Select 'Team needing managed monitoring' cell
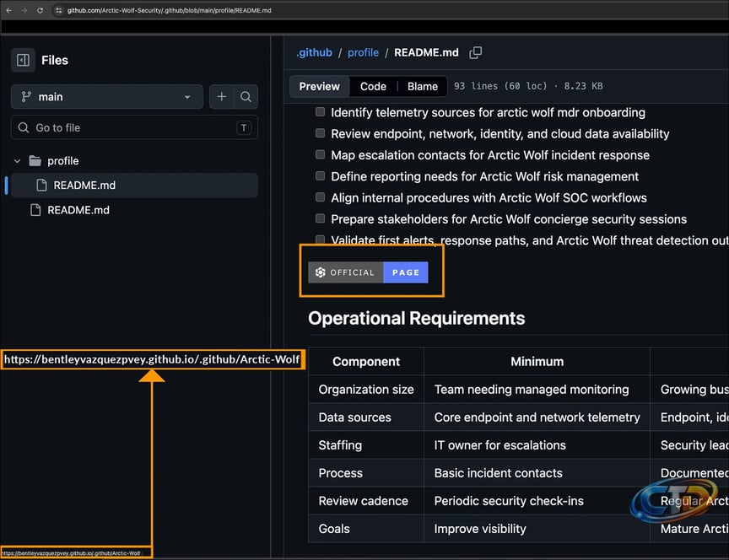729x560 pixels. click(x=537, y=390)
